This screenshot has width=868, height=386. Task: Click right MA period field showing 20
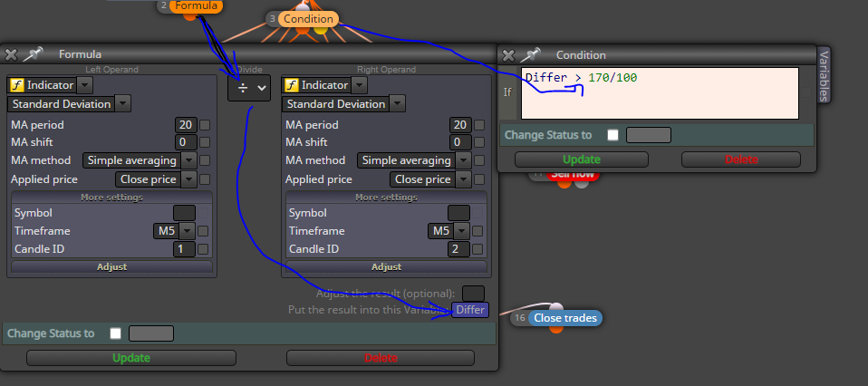pyautogui.click(x=460, y=125)
